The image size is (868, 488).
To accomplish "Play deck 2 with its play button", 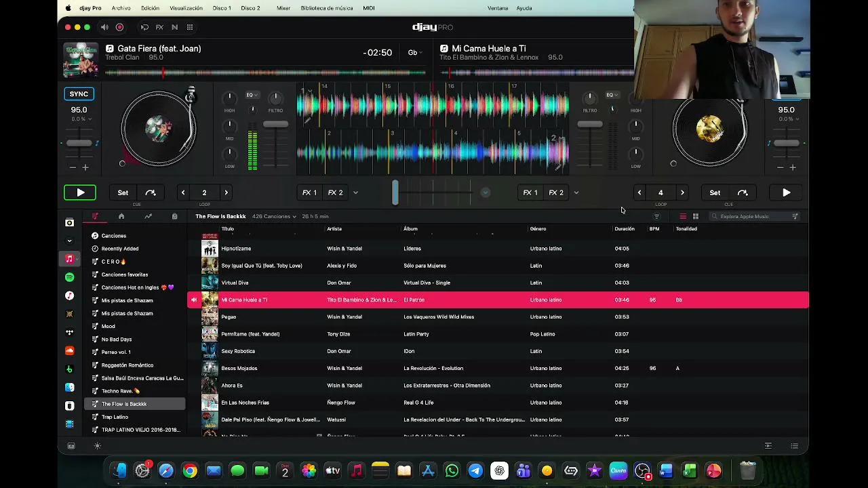I will tap(787, 192).
